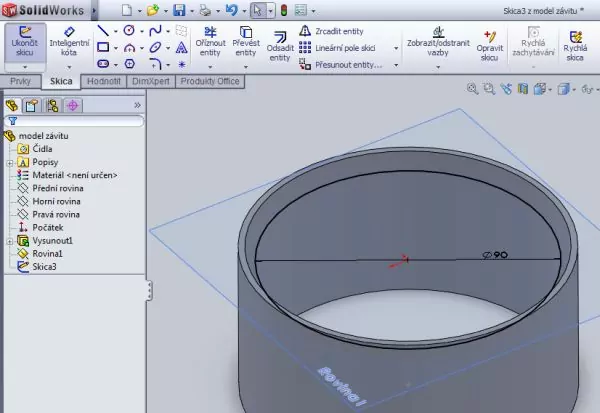Screen dimensions: 600x413
Task: Switch to the Prvky tab
Action: click(19, 81)
